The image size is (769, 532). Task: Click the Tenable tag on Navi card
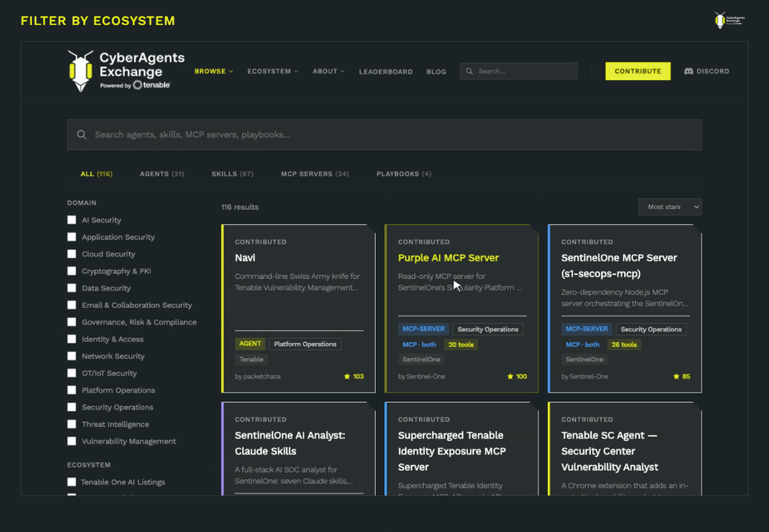point(251,360)
